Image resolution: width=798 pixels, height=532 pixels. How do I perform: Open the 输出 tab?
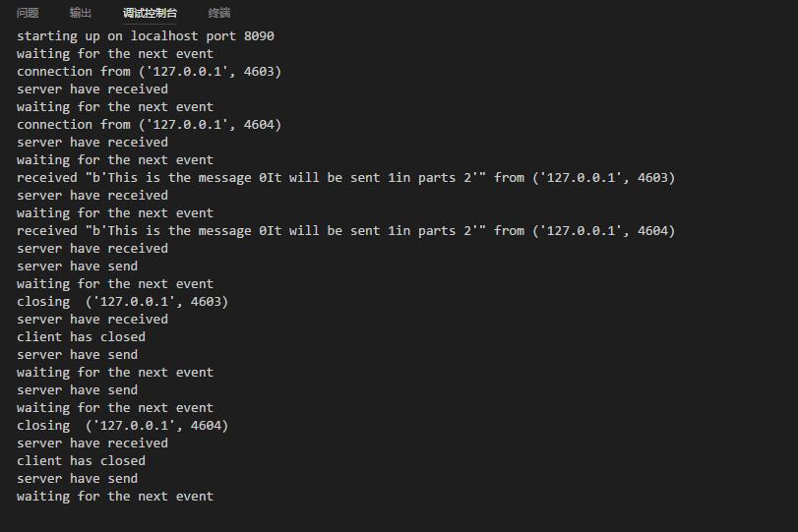tap(81, 13)
